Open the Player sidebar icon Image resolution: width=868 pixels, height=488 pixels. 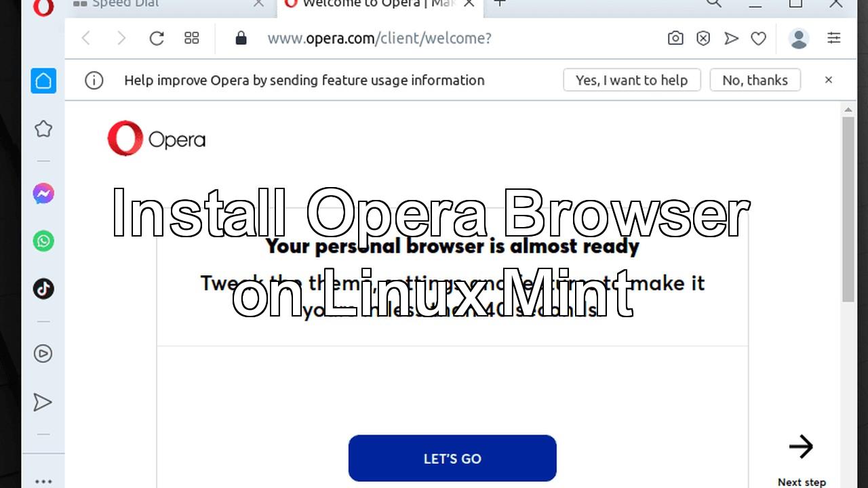43,353
